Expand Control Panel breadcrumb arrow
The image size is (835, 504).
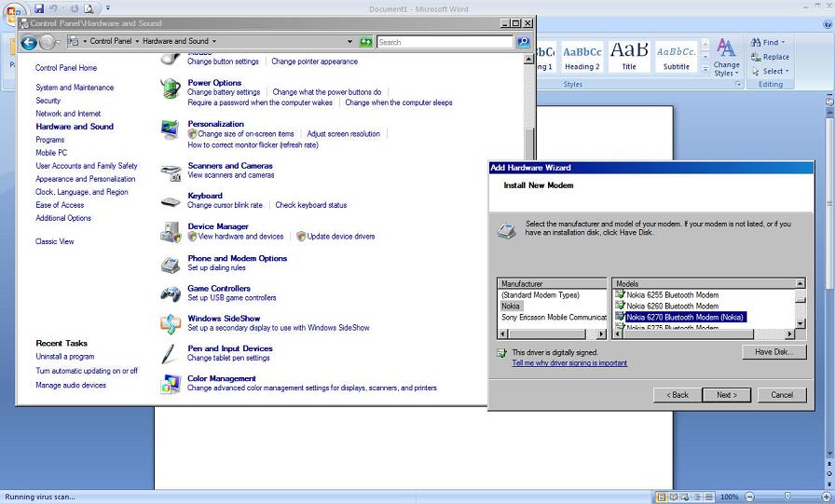point(137,41)
